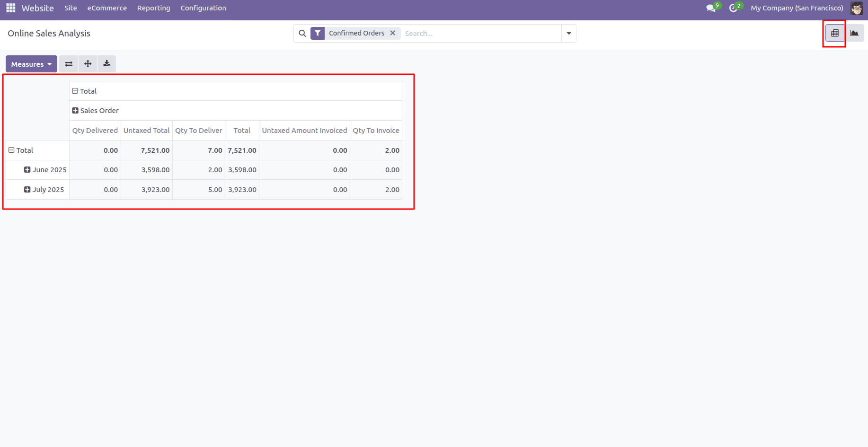Image resolution: width=868 pixels, height=447 pixels.
Task: Open the Reporting menu
Action: coord(153,8)
